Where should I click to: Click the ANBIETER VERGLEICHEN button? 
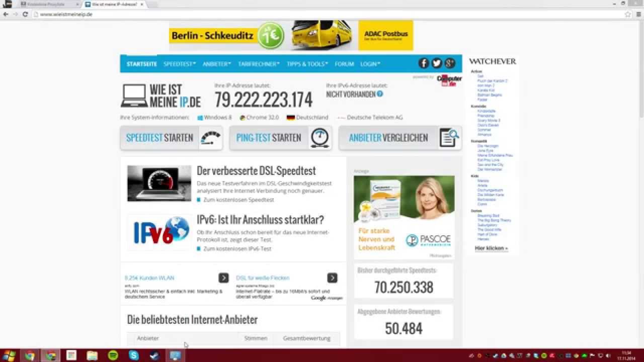pyautogui.click(x=400, y=138)
